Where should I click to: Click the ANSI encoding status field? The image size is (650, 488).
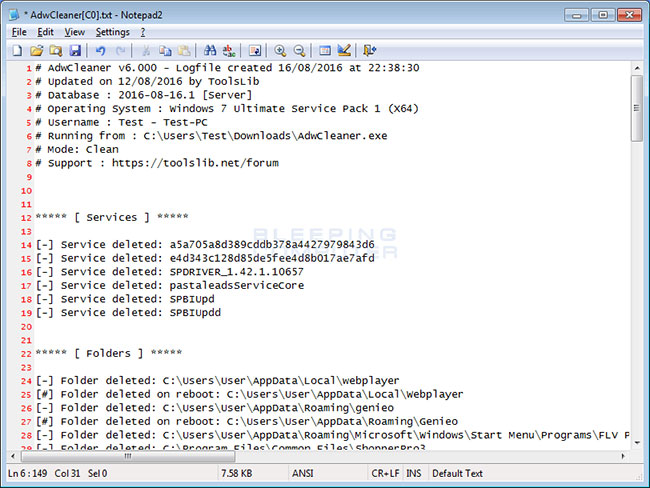pyautogui.click(x=303, y=473)
